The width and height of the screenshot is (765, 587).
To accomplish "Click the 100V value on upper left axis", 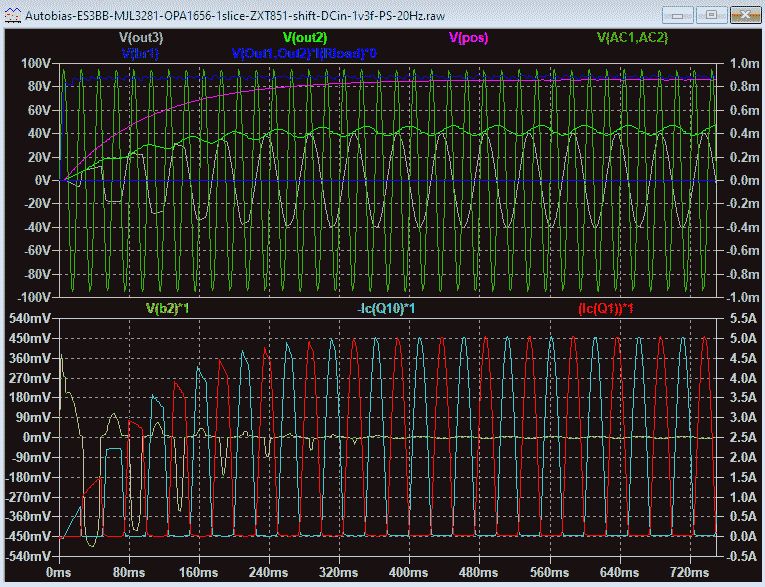I will tap(36, 63).
